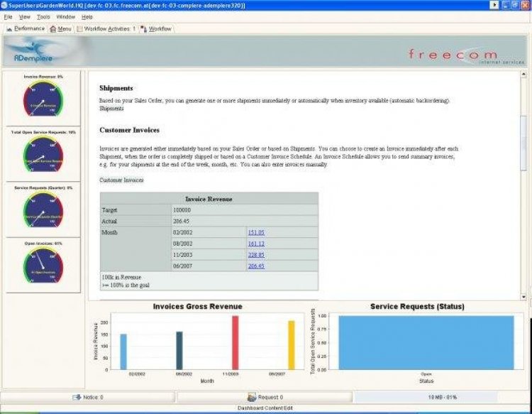The width and height of the screenshot is (532, 414).
Task: Open the Help menu
Action: pos(87,16)
